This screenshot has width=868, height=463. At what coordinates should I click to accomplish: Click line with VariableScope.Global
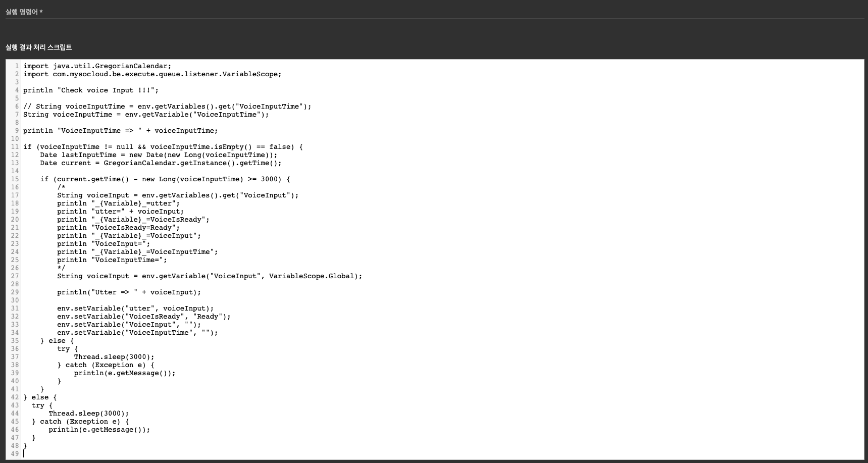coord(210,276)
